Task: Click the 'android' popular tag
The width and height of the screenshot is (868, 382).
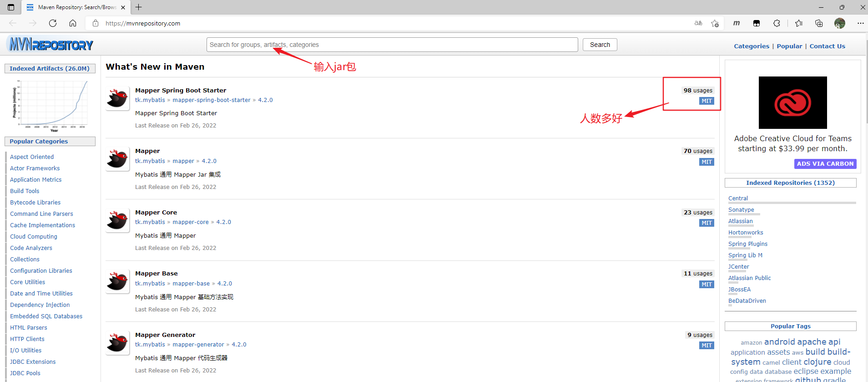Action: pos(779,341)
